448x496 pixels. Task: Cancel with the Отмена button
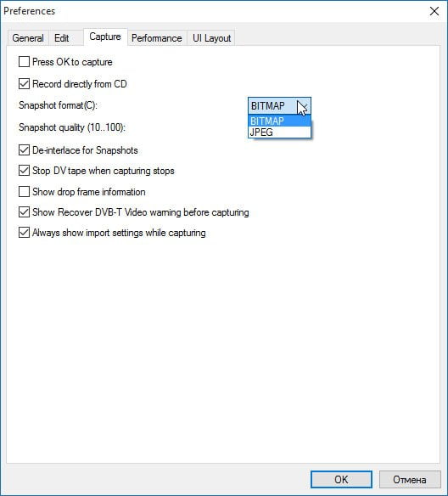tap(410, 480)
